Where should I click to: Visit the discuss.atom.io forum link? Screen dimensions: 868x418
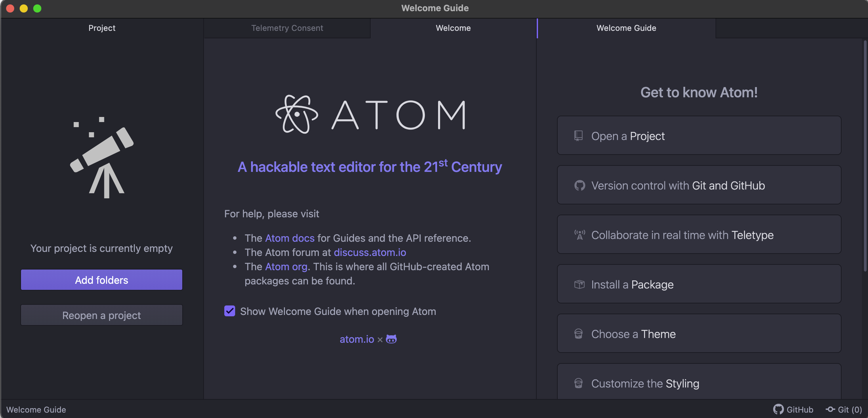[x=370, y=253]
